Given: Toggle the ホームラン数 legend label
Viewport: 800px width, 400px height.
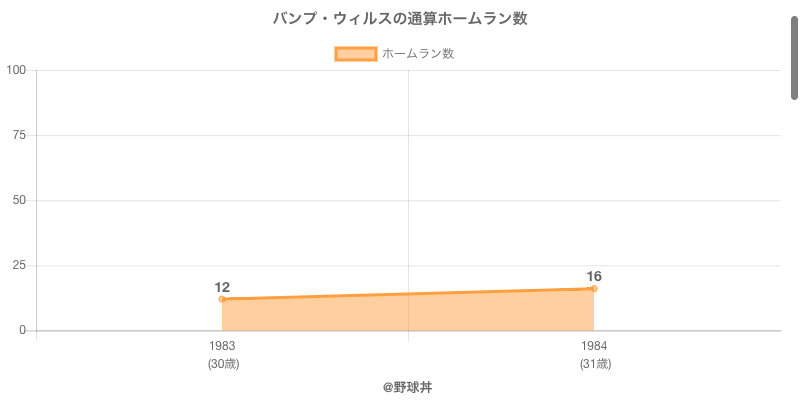Looking at the screenshot, I should [418, 54].
